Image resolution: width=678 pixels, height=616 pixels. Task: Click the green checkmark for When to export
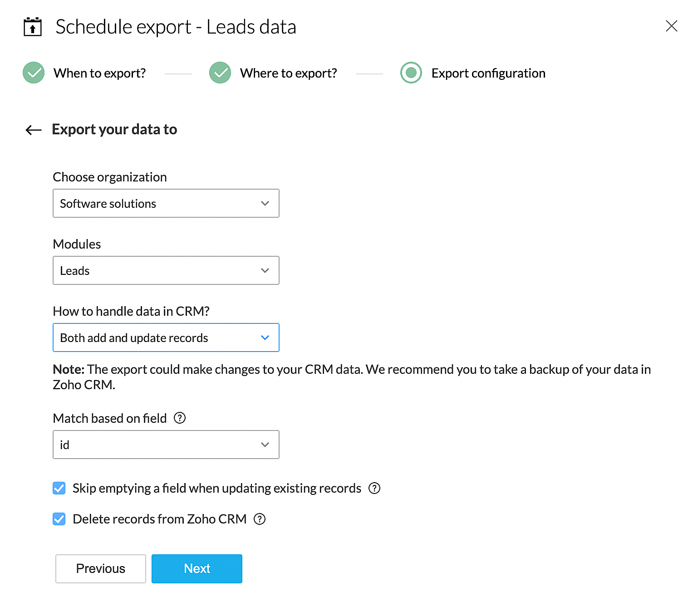(34, 73)
